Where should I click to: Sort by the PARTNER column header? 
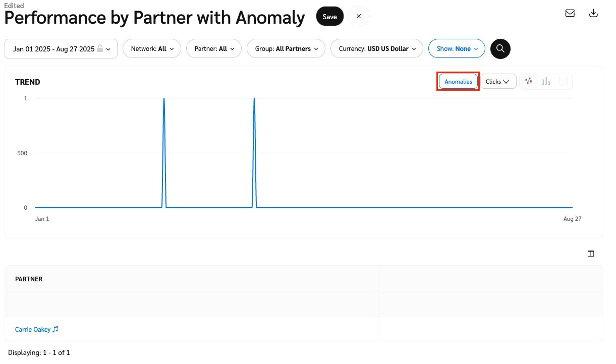pos(29,279)
